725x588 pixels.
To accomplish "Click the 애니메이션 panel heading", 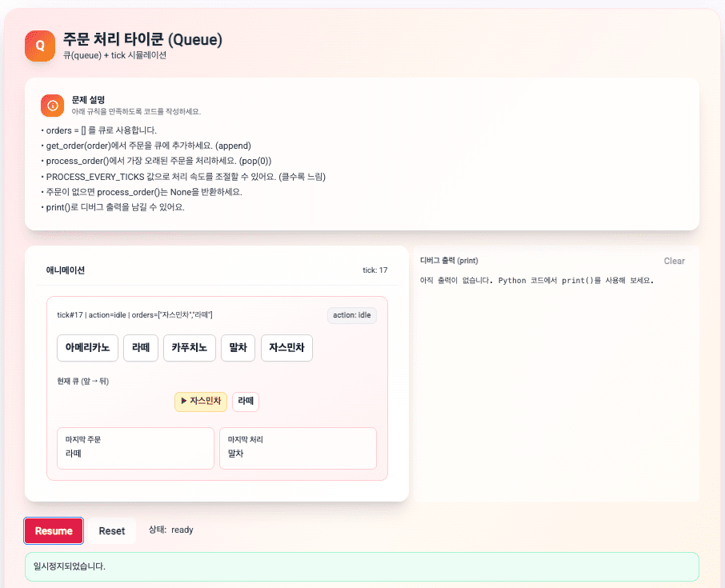I will tap(65, 270).
